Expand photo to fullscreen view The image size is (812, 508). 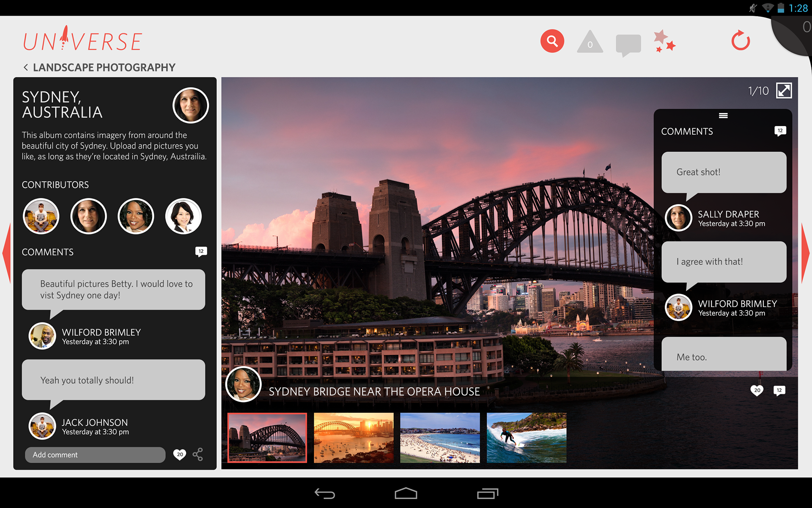(784, 91)
